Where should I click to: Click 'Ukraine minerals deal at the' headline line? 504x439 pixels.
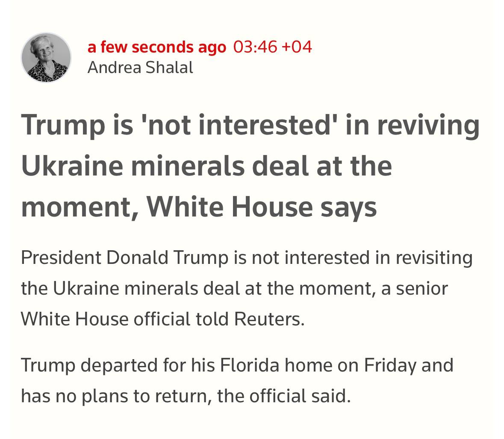tap(206, 166)
